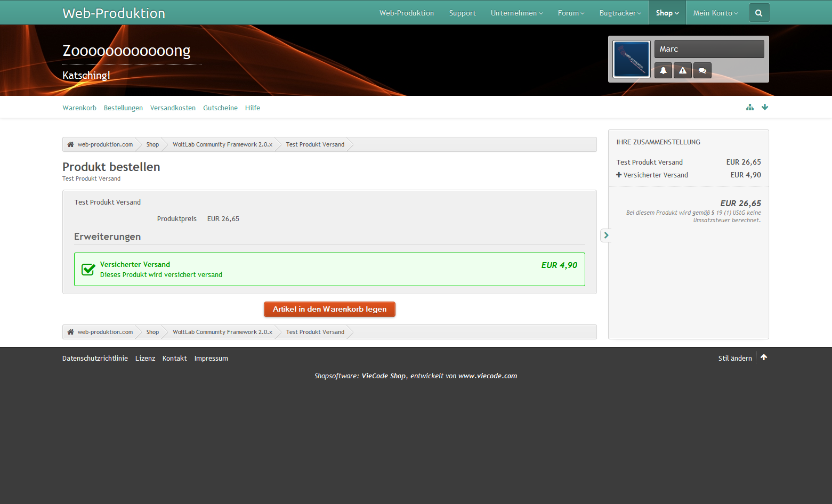This screenshot has height=504, width=832.
Task: Go to Warenkorb in shop submenu
Action: click(79, 108)
